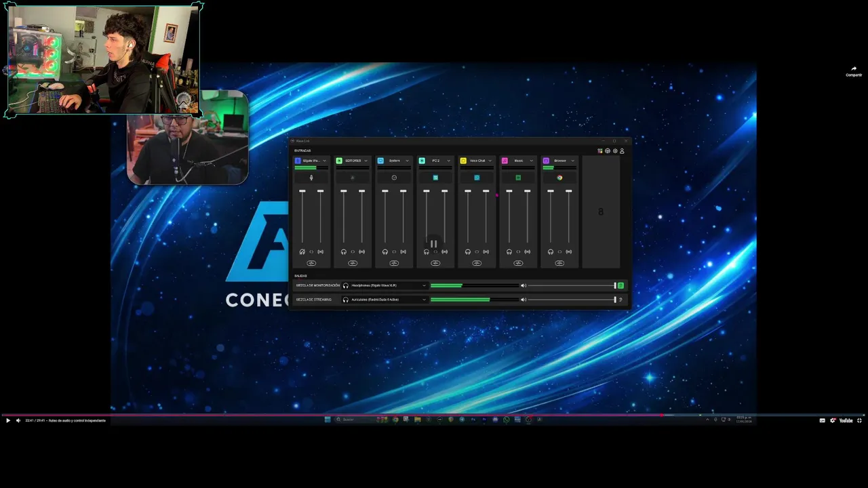Click the ear listen button on streaming mix
Image resolution: width=868 pixels, height=488 pixels.
(620, 300)
